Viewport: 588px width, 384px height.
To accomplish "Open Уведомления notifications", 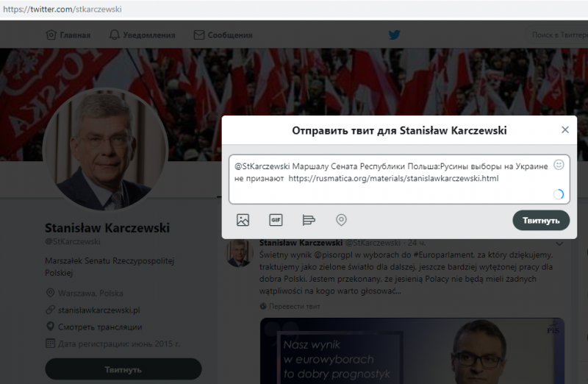I will point(142,35).
